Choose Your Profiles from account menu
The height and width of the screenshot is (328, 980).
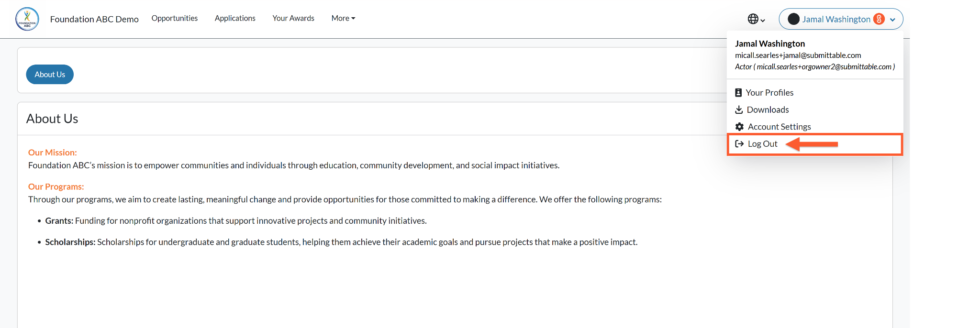click(x=815, y=93)
